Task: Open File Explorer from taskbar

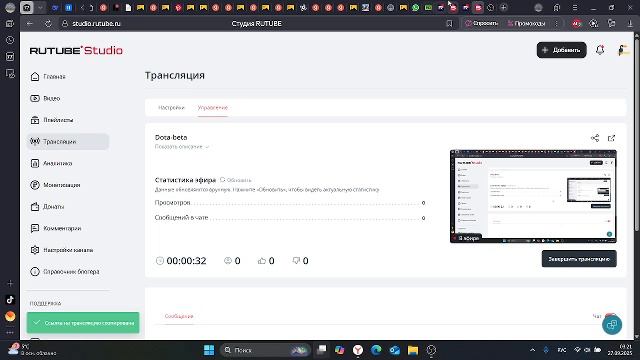Action: coord(413,350)
